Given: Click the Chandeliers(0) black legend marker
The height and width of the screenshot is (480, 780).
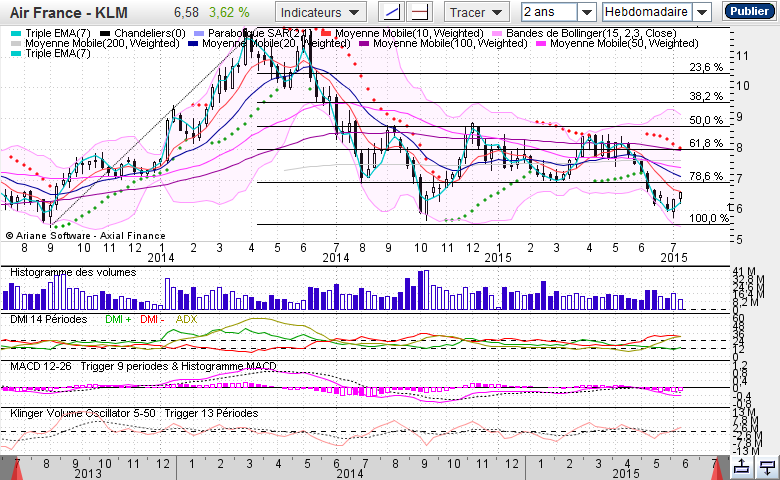Looking at the screenshot, I should 107,33.
